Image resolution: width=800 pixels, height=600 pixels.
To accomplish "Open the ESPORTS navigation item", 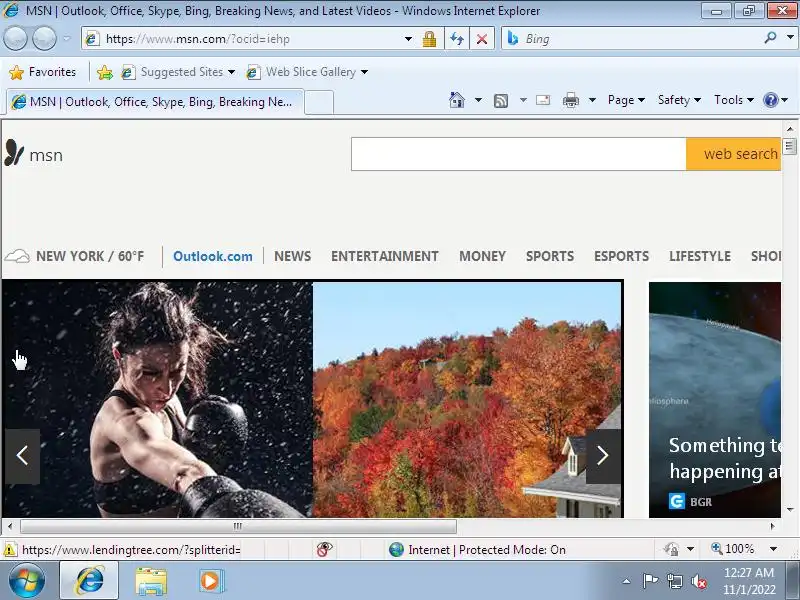I will pos(621,256).
